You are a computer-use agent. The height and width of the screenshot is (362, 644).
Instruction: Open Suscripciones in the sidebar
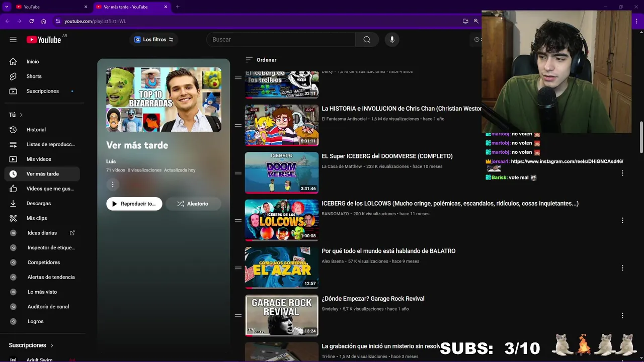42,91
